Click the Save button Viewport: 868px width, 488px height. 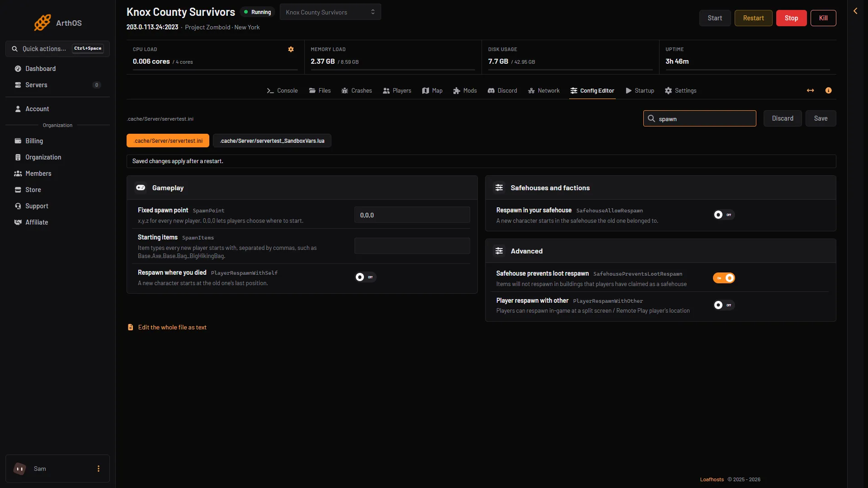tap(821, 118)
